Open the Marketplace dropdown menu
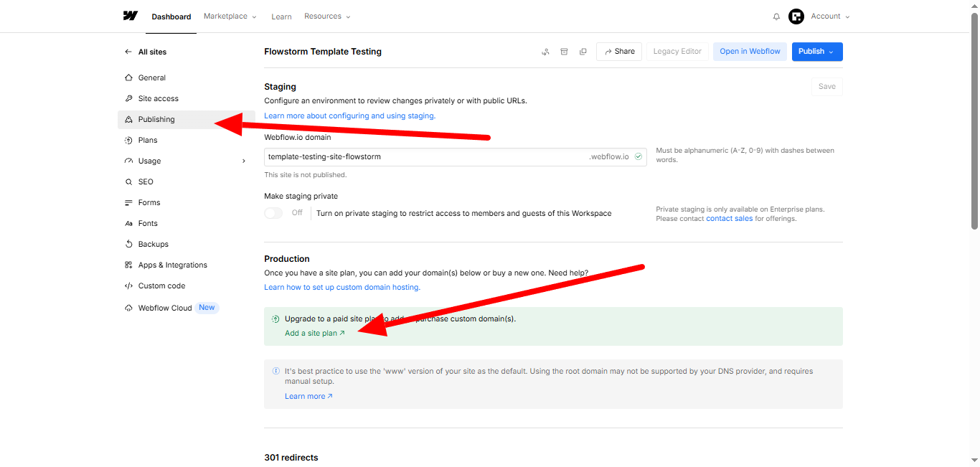 tap(230, 16)
